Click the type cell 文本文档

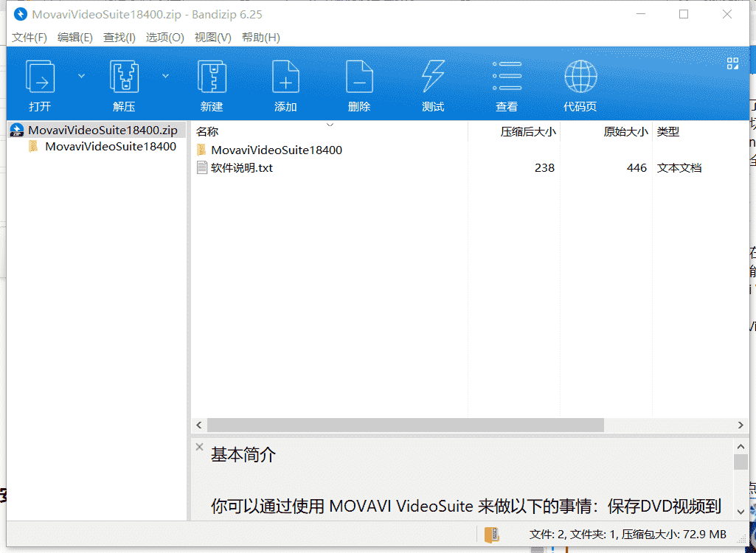click(x=679, y=168)
